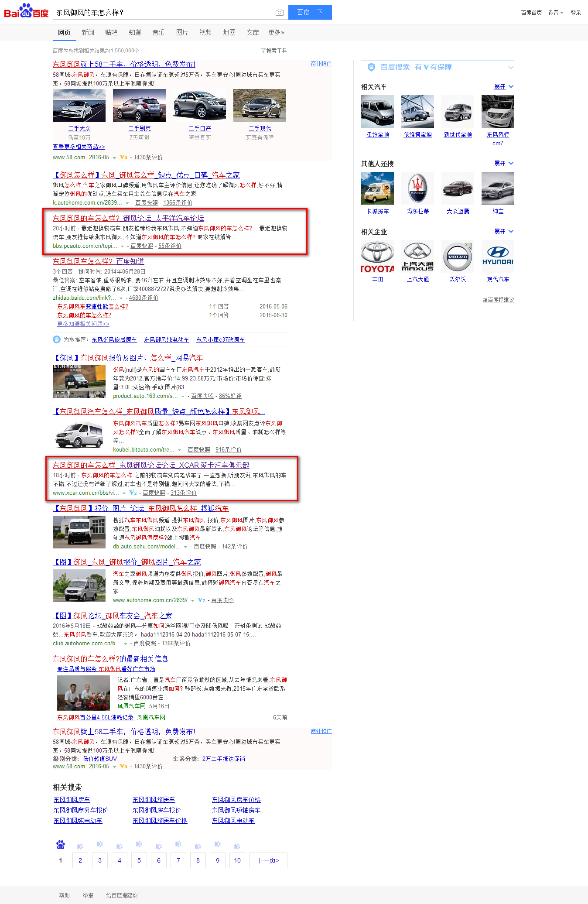Image resolution: width=588 pixels, height=904 pixels.
Task: Click the Volvo 沃尔沃 logo
Action: tap(458, 256)
